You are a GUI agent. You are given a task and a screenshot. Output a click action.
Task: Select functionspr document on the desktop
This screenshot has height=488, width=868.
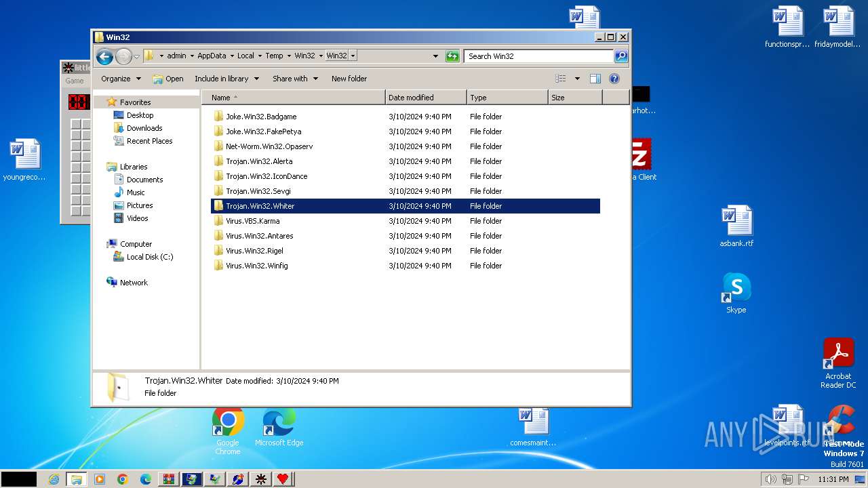787,27
